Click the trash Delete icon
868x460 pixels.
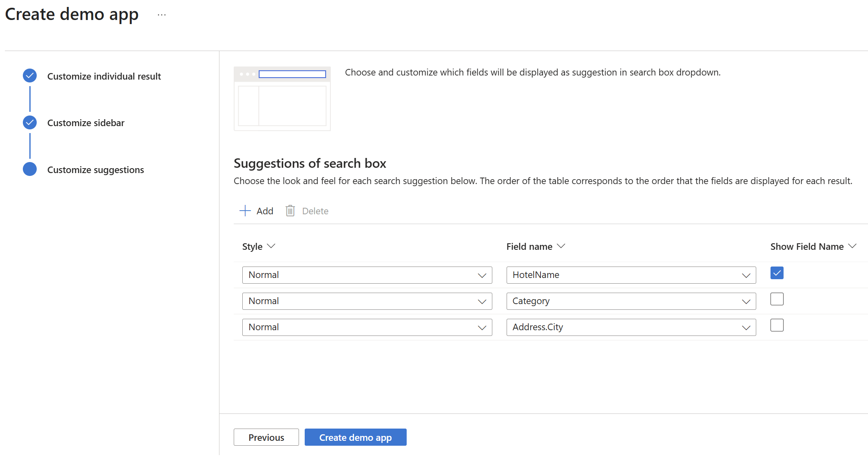click(x=290, y=211)
